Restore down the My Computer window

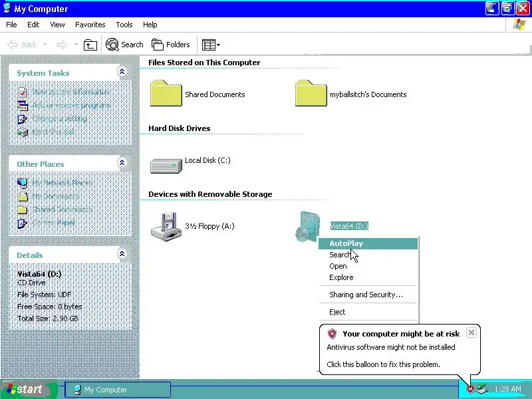507,9
